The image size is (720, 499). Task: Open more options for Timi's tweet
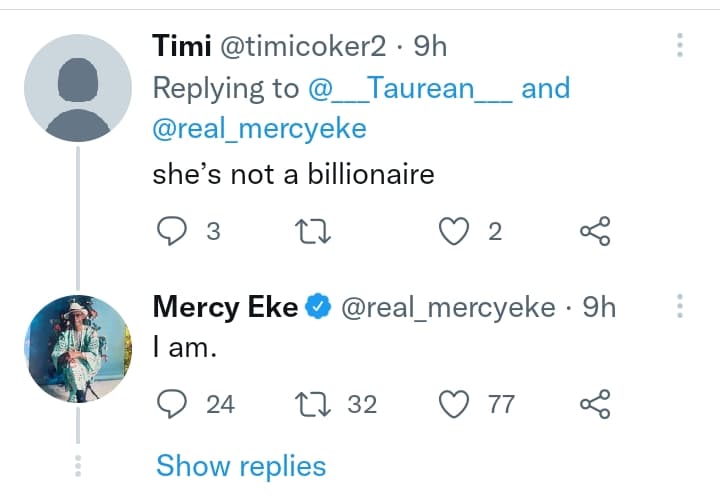[680, 45]
